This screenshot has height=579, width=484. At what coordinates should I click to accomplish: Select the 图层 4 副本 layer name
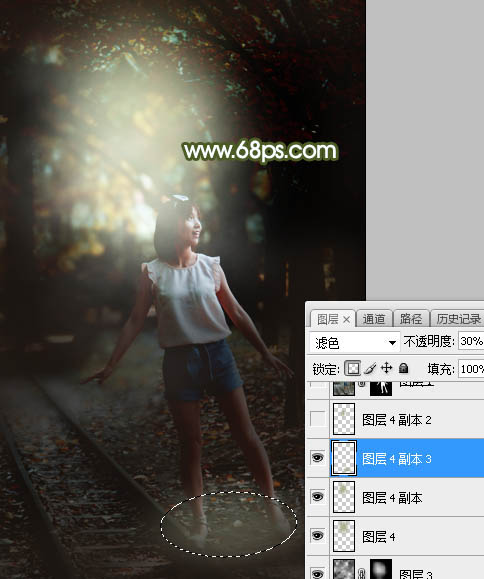[392, 498]
